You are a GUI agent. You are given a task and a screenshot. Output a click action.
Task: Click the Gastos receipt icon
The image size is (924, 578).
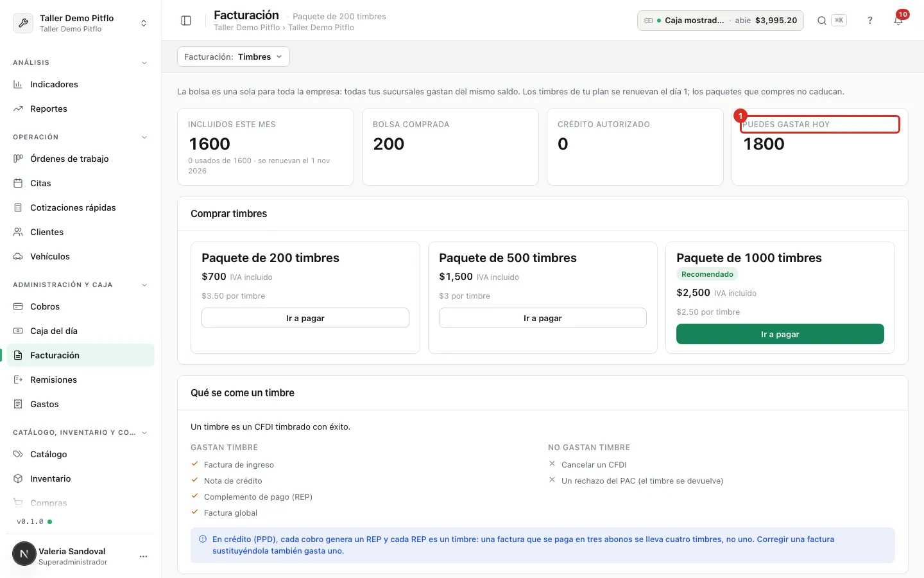click(18, 404)
